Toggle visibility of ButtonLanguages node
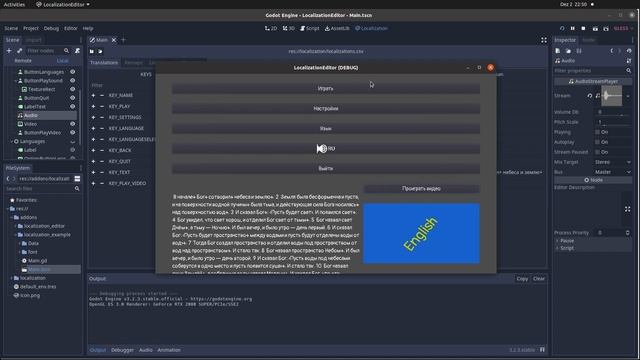 (73, 72)
